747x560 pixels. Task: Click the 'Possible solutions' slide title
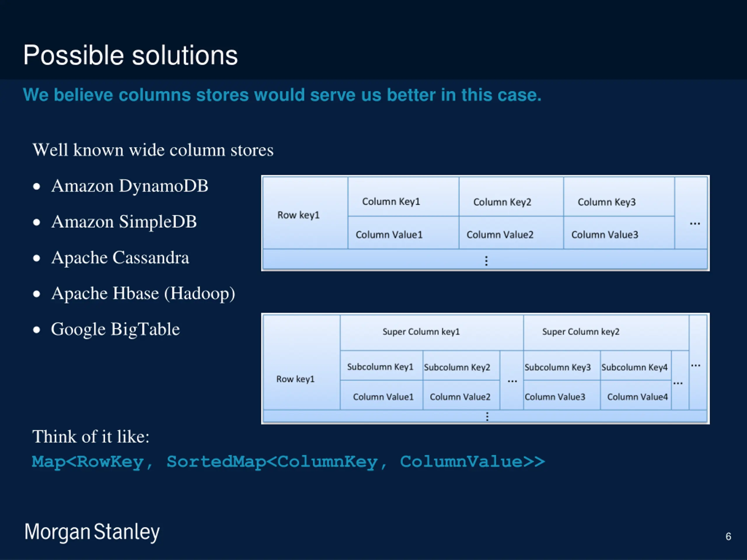tap(130, 55)
